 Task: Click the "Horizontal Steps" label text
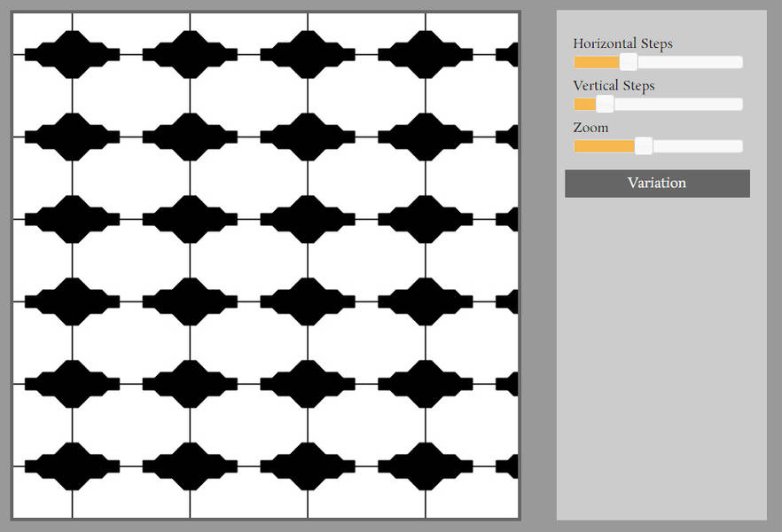click(622, 43)
